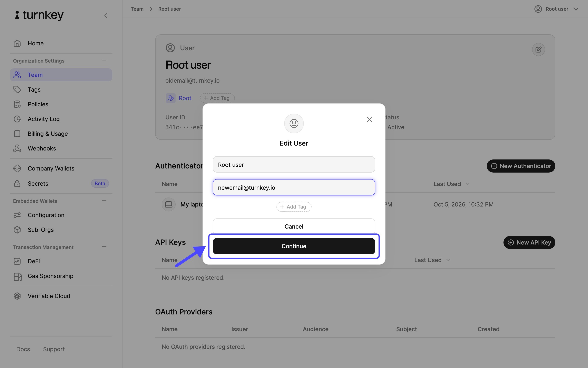Sort Authenticators by Last Used

click(x=451, y=184)
